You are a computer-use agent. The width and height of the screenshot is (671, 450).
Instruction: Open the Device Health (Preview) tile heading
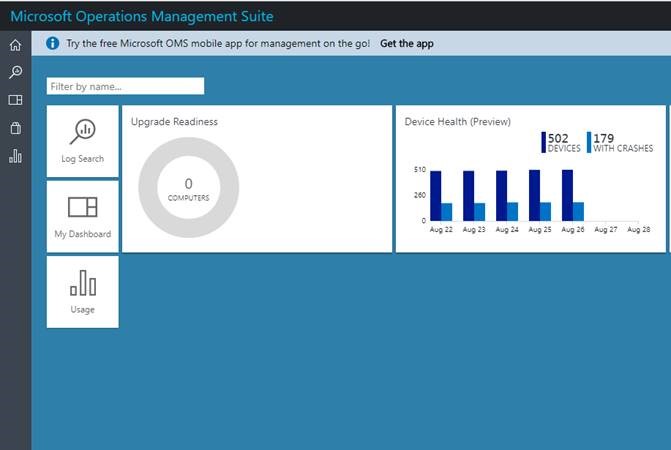click(457, 122)
